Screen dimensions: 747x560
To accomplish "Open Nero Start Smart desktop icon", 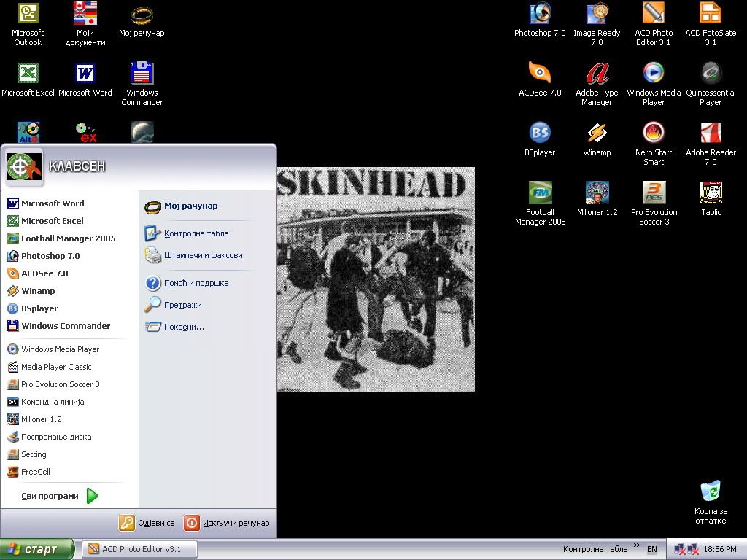I will coord(654,144).
